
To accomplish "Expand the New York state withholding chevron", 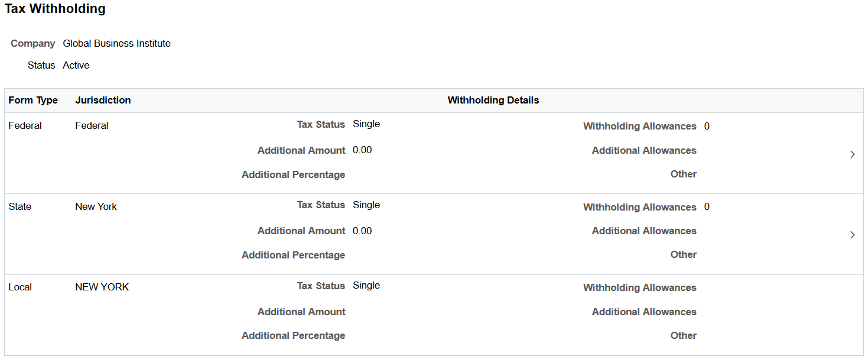I will point(852,234).
